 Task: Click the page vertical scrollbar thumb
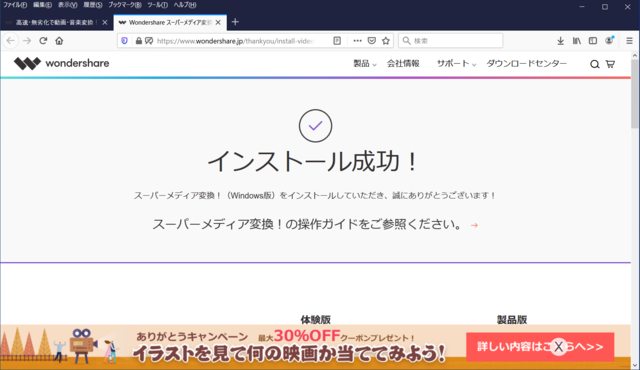click(x=635, y=94)
